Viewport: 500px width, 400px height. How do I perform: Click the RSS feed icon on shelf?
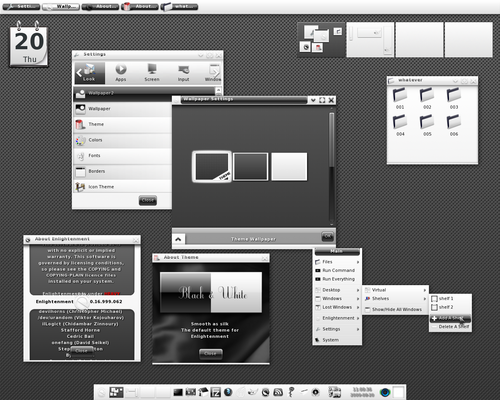tap(278, 392)
